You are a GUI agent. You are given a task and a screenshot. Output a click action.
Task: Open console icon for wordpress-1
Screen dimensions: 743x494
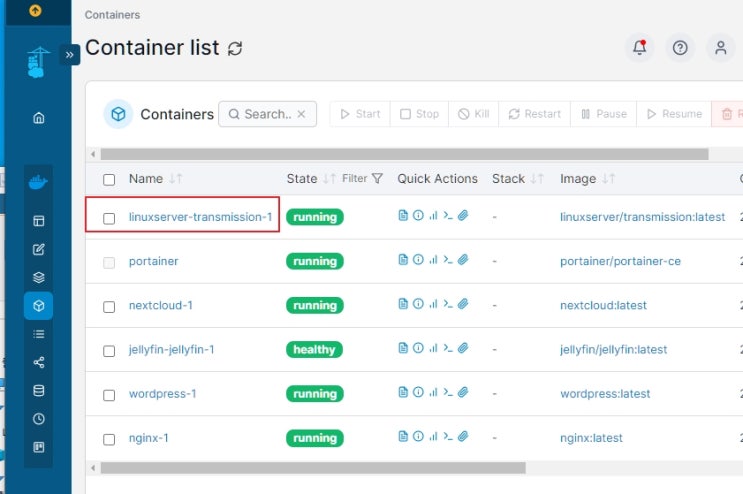(448, 392)
